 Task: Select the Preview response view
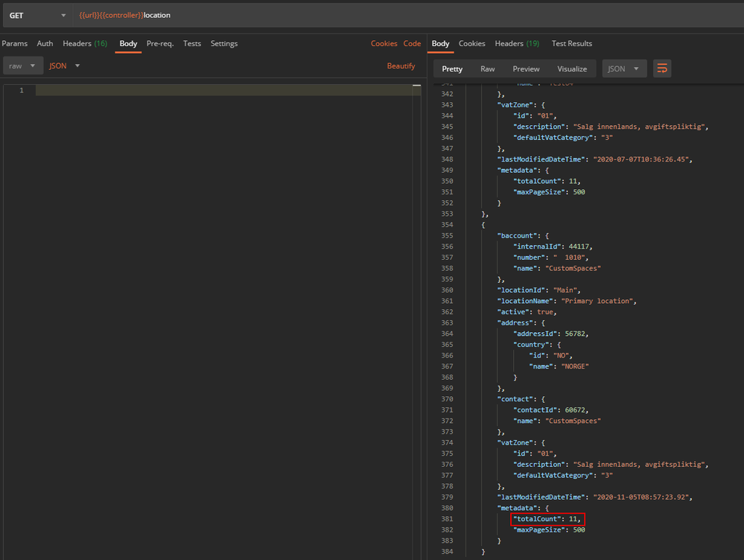[x=526, y=69]
